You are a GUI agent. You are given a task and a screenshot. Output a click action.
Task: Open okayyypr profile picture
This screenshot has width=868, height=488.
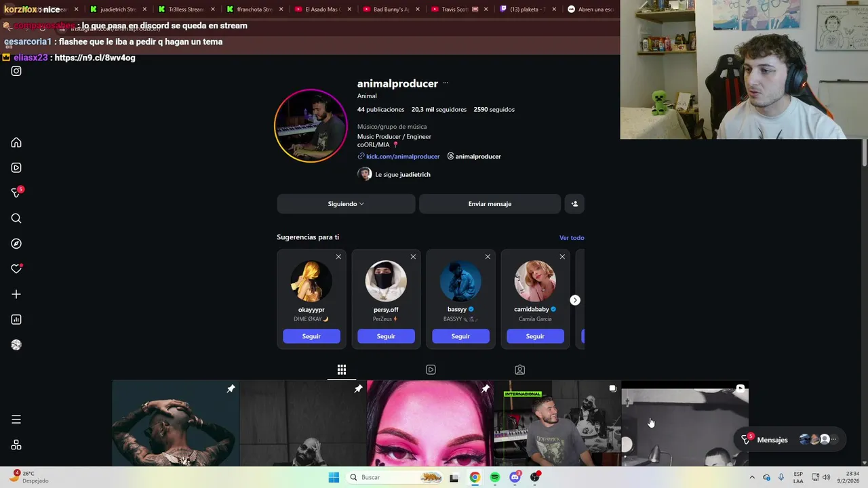(x=311, y=281)
